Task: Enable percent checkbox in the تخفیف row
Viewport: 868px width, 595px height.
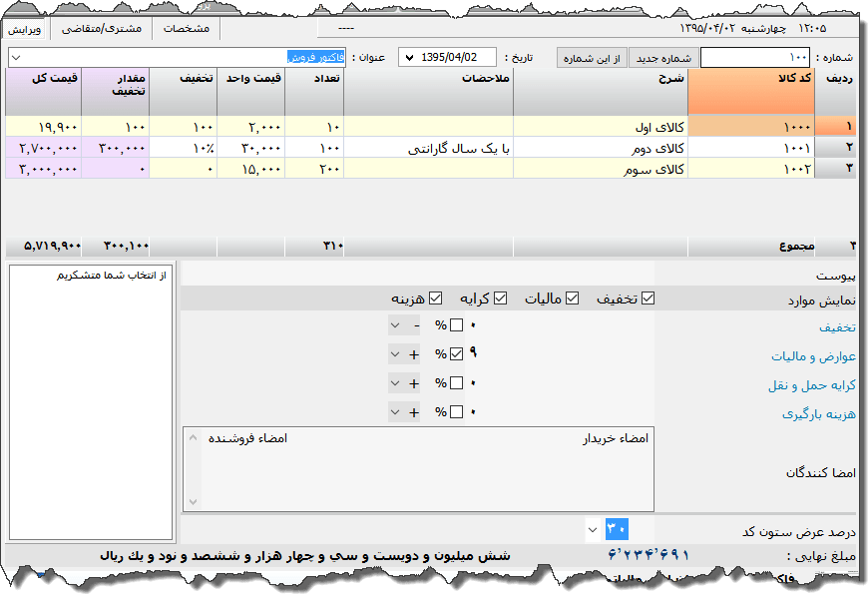Action: (x=456, y=325)
